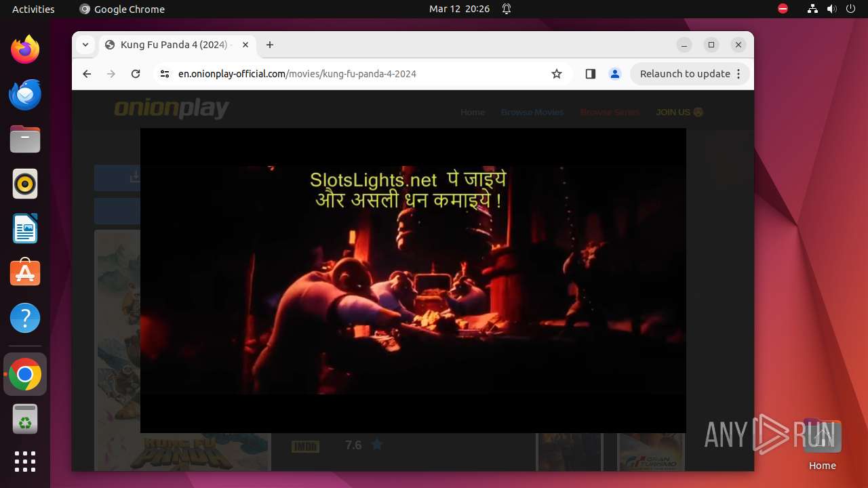This screenshot has height=488, width=868.
Task: Go back in Chrome history
Action: click(x=87, y=74)
